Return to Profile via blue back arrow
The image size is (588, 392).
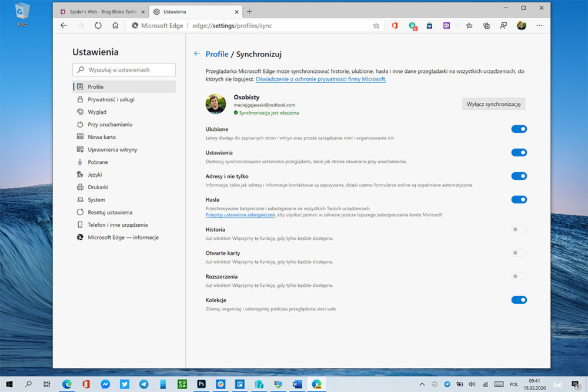196,53
